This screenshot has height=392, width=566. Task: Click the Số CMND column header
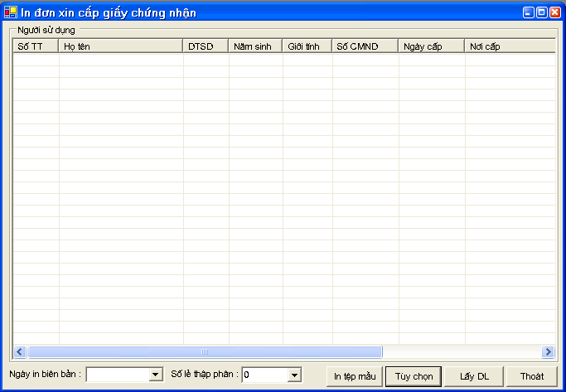(365, 46)
